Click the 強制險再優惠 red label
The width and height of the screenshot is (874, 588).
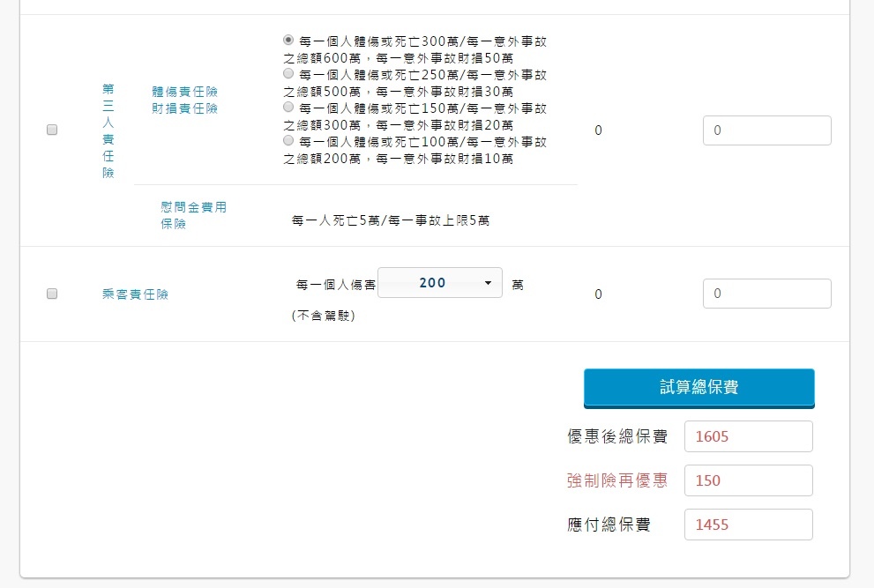[617, 480]
